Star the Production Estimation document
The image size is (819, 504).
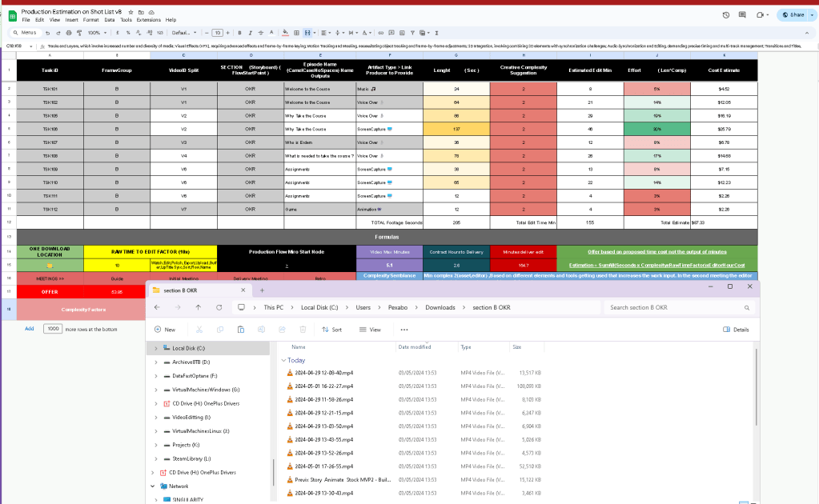pos(130,12)
